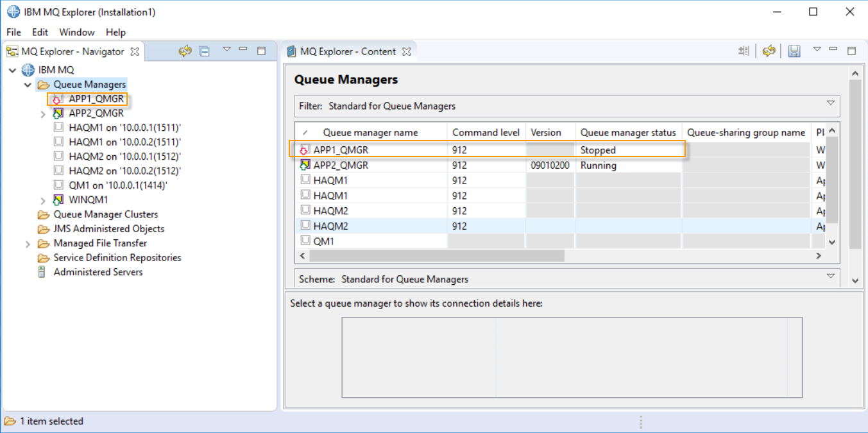Click the save icon in Content toolbar

pyautogui.click(x=794, y=51)
